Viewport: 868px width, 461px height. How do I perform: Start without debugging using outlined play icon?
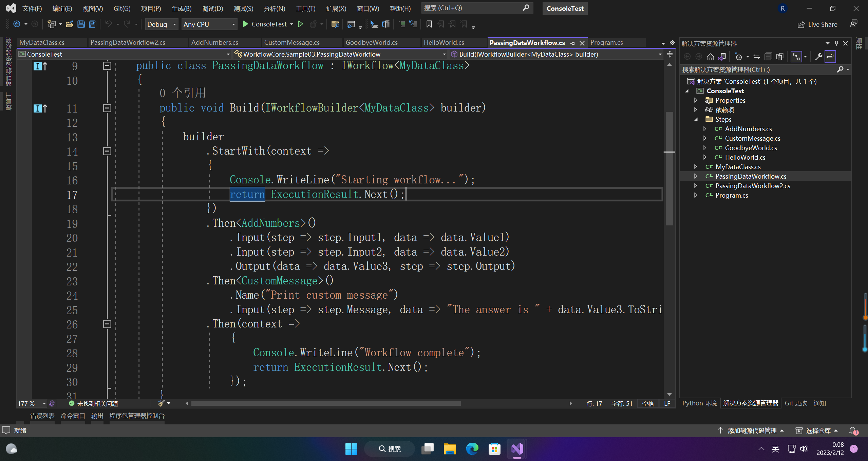(x=300, y=24)
